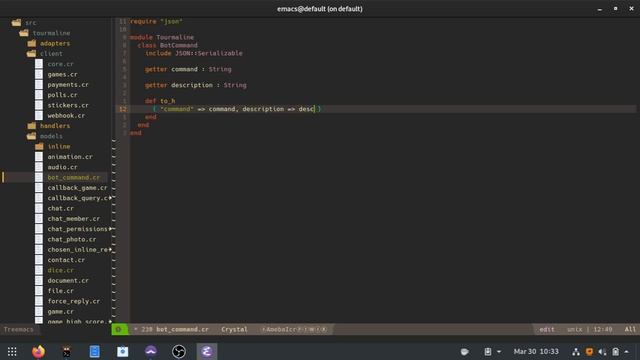
Task: Click the file icon beside polls.cr
Action: point(39,95)
